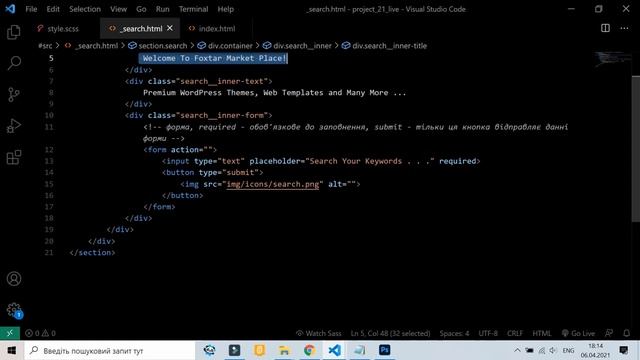
Task: Change the UTF-8 encoding
Action: (488, 333)
